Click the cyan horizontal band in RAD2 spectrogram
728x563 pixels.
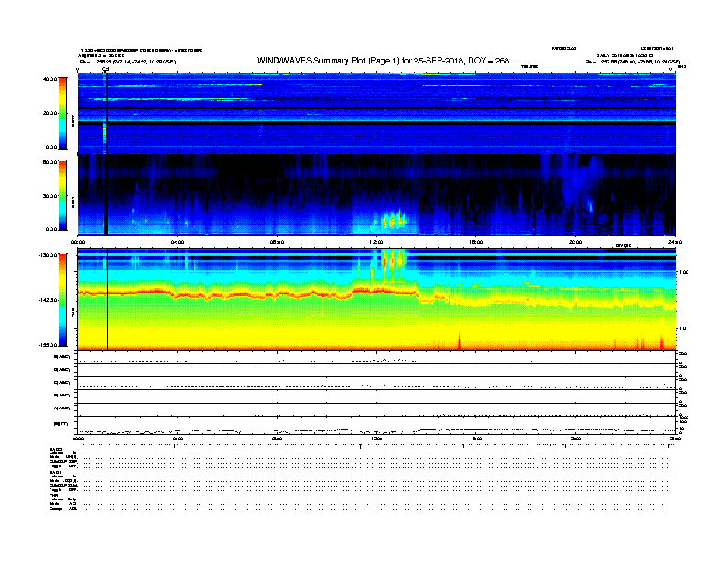tap(376, 120)
